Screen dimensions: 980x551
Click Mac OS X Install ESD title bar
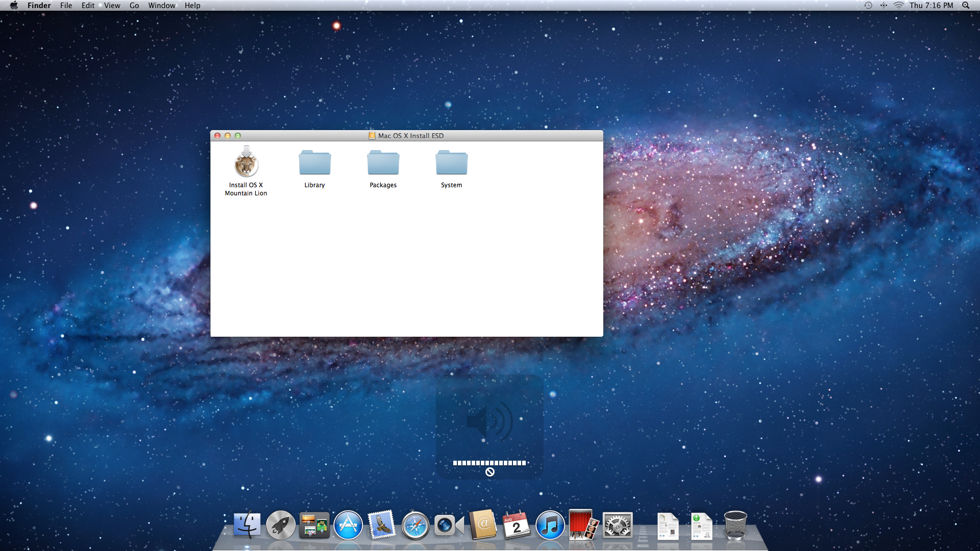(x=510, y=136)
